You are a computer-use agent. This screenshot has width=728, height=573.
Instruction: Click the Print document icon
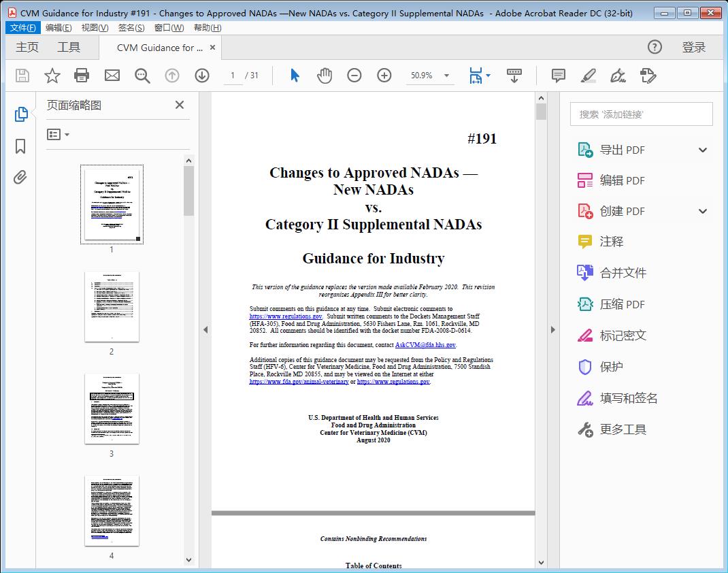point(82,75)
